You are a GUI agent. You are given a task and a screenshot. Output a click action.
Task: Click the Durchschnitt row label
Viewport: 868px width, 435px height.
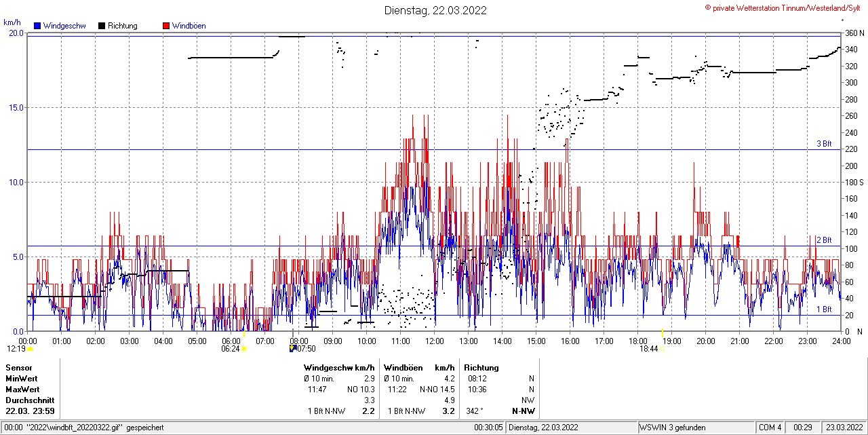(30, 400)
